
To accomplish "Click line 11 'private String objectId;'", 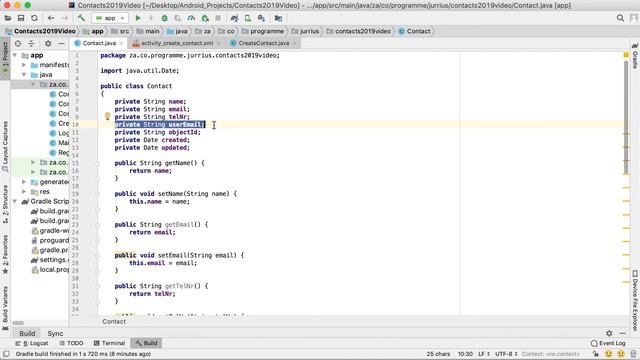I will click(158, 132).
